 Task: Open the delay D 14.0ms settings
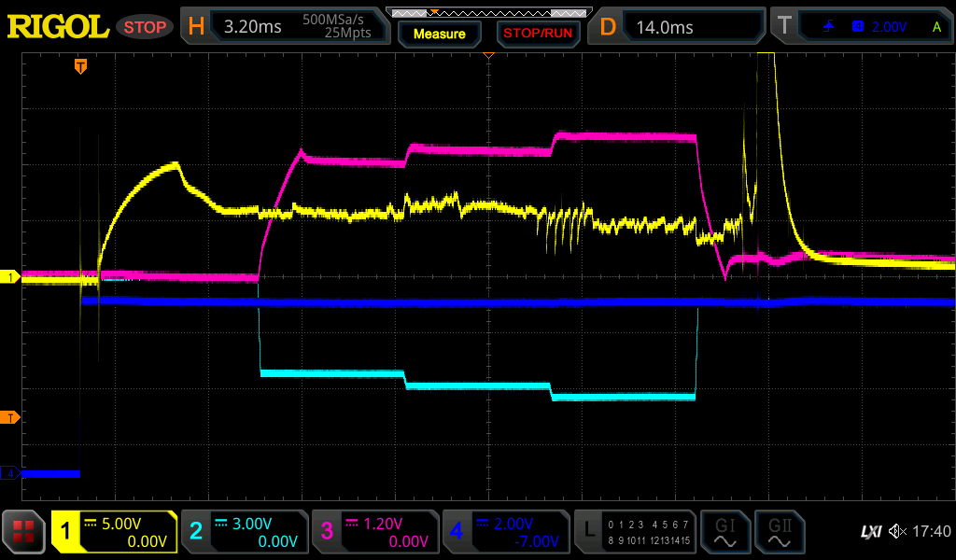[x=677, y=27]
